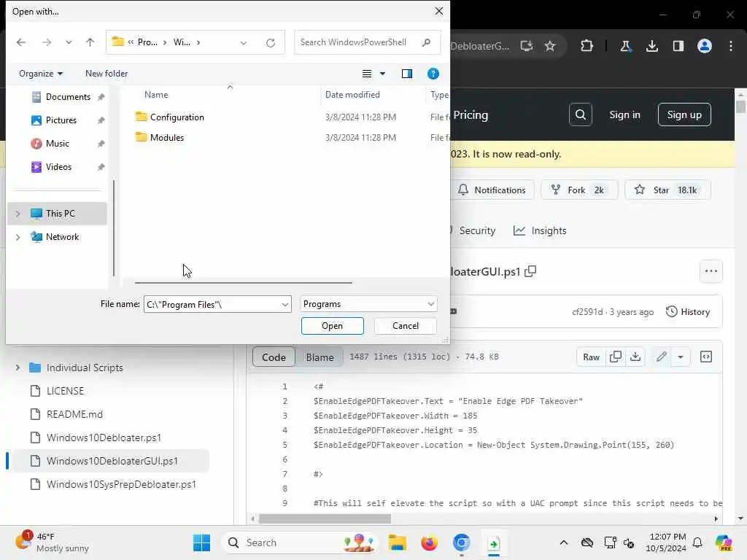Click the Search WindowsPowerShell field

pyautogui.click(x=367, y=42)
